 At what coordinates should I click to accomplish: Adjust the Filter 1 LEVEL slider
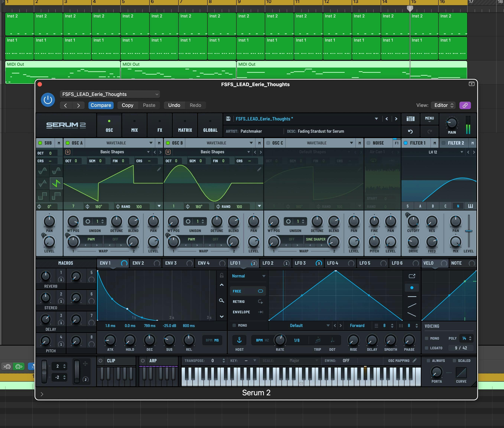tap(469, 231)
